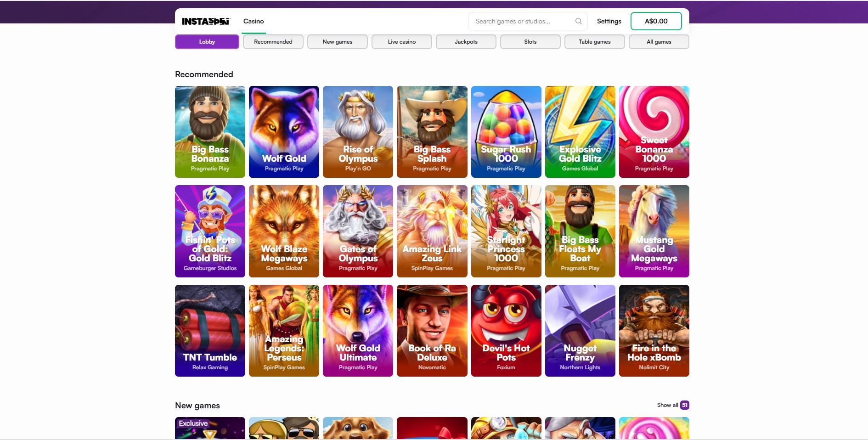Viewport: 868px width, 440px height.
Task: Select the Book of Ra Deluxe game
Action: coord(432,331)
